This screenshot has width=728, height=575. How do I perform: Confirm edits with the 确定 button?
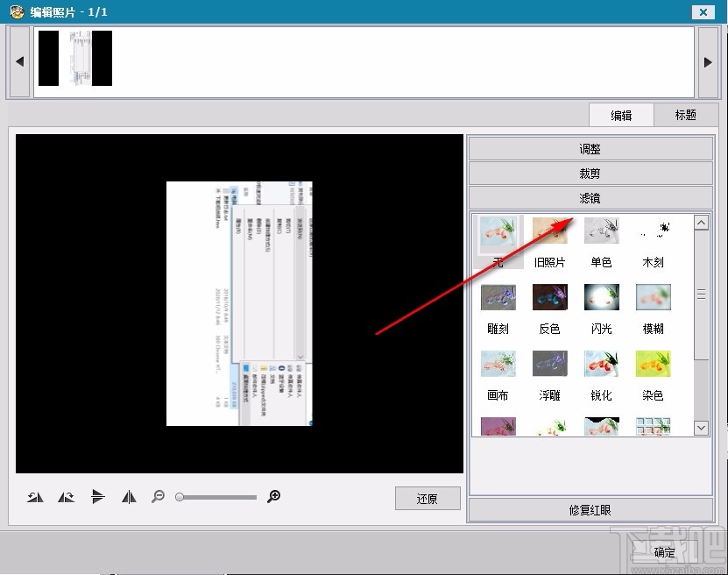pos(663,552)
